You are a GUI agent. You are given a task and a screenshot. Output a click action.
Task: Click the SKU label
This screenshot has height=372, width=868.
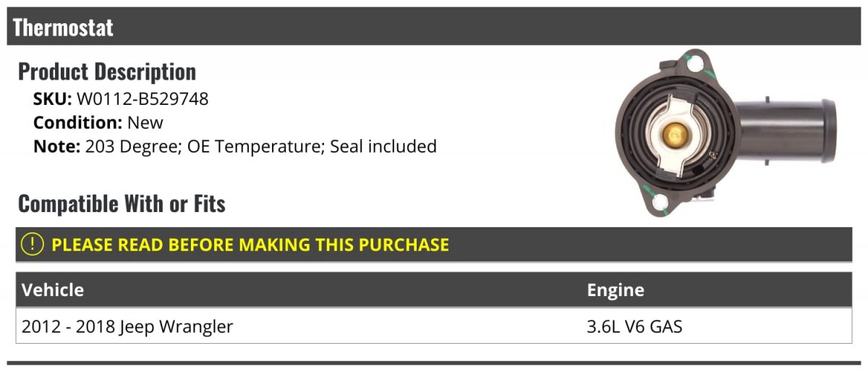tap(53, 99)
